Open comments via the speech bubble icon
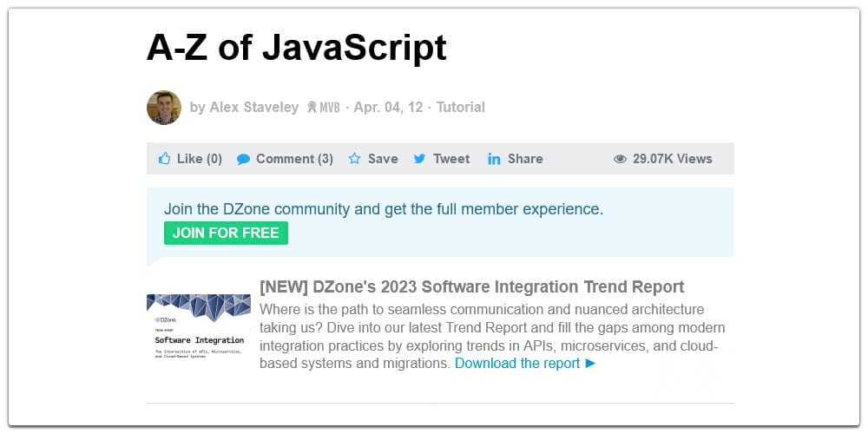This screenshot has width=868, height=434. (x=243, y=159)
